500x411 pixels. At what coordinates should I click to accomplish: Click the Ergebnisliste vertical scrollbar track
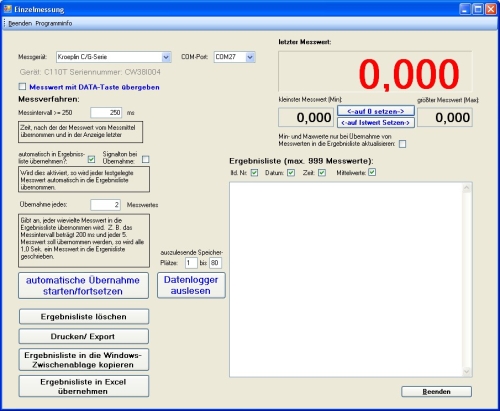coord(467,280)
